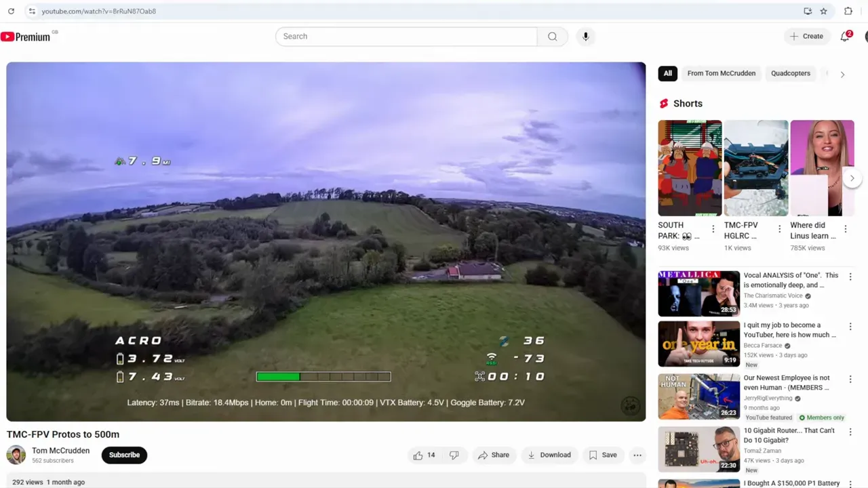Open more actions menu under video
The width and height of the screenshot is (868, 488).
tap(637, 455)
